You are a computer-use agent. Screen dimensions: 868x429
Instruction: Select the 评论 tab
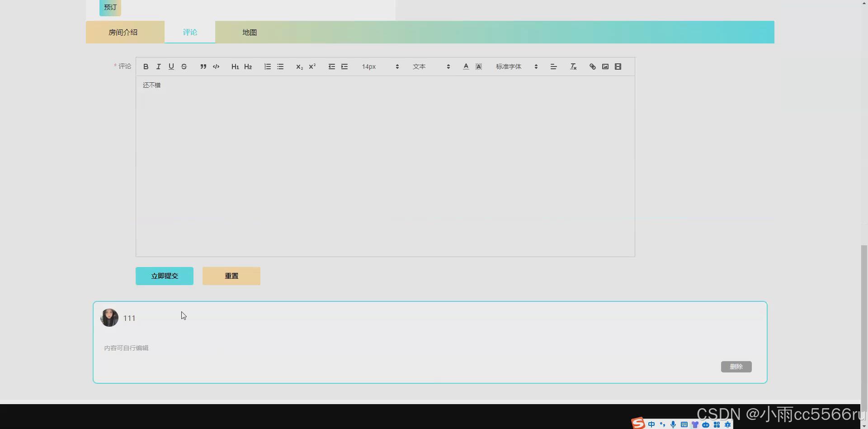click(190, 32)
